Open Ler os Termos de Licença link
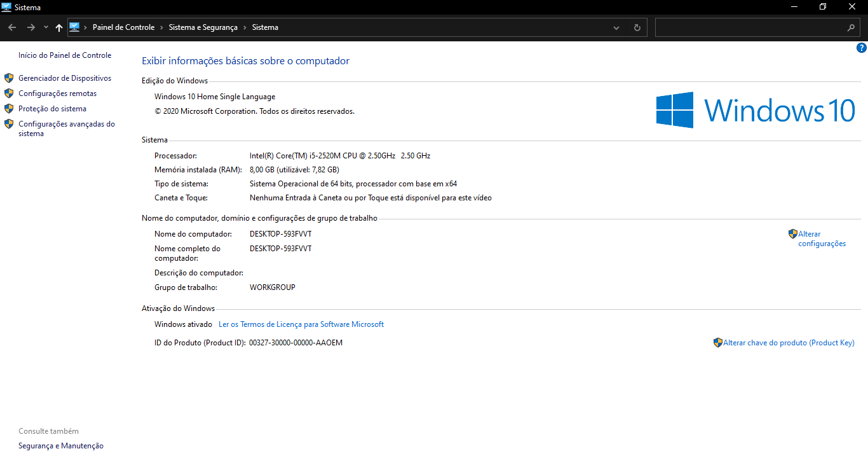The height and width of the screenshot is (463, 868). pyautogui.click(x=301, y=324)
